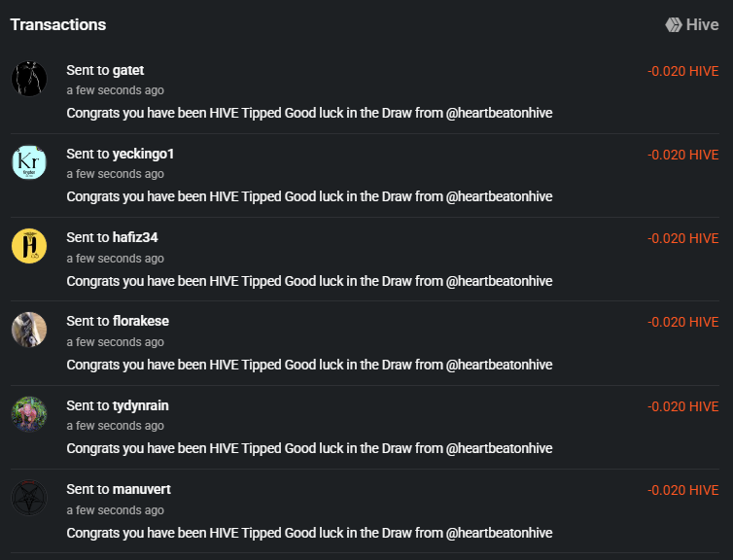
Task: Click the Transactions heading
Action: pyautogui.click(x=58, y=25)
